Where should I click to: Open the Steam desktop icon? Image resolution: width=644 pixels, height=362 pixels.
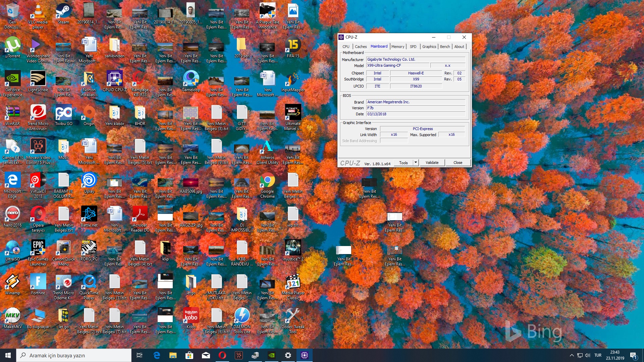(63, 13)
